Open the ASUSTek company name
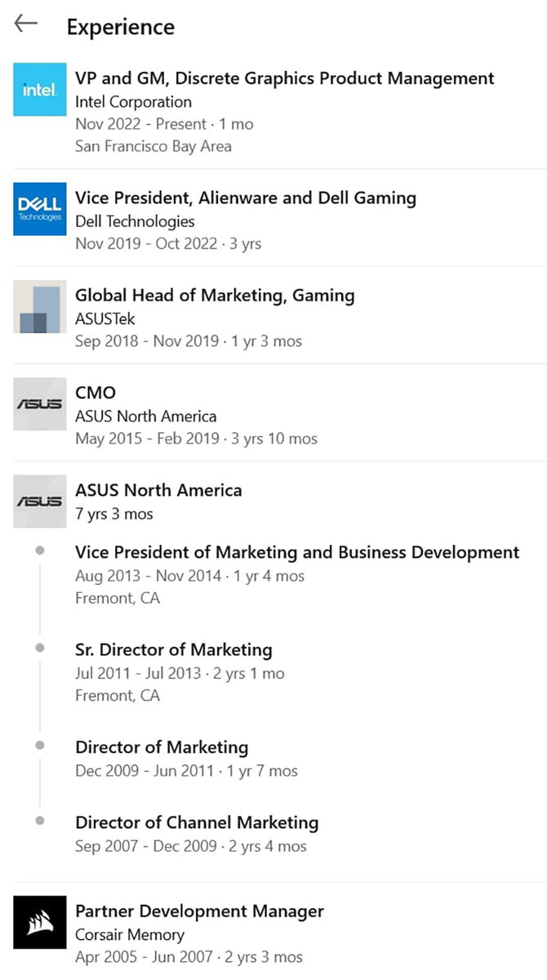Viewport: 547px width, 980px height. click(x=105, y=318)
